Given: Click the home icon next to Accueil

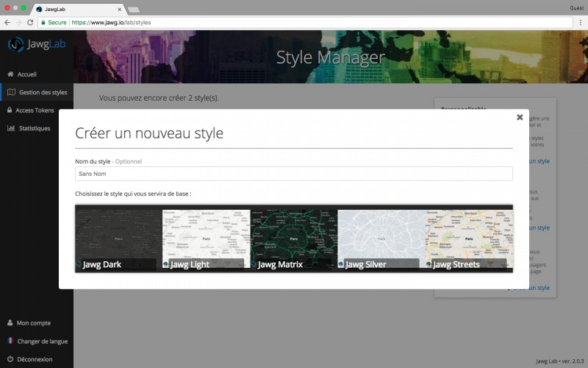Looking at the screenshot, I should point(10,74).
